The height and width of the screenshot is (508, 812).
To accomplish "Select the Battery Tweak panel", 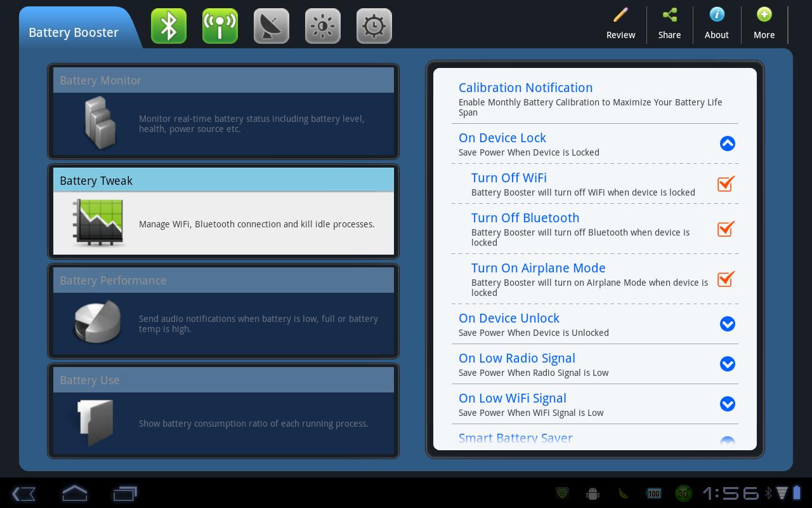I will (x=223, y=211).
